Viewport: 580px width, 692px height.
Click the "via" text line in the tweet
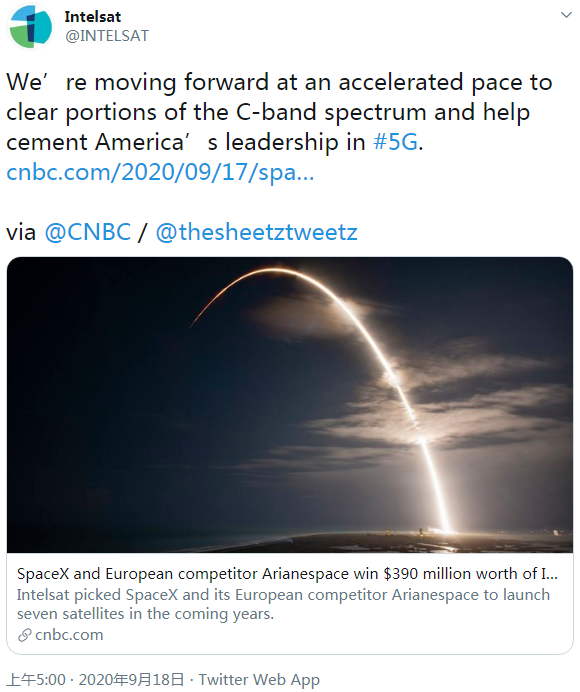pos(182,232)
